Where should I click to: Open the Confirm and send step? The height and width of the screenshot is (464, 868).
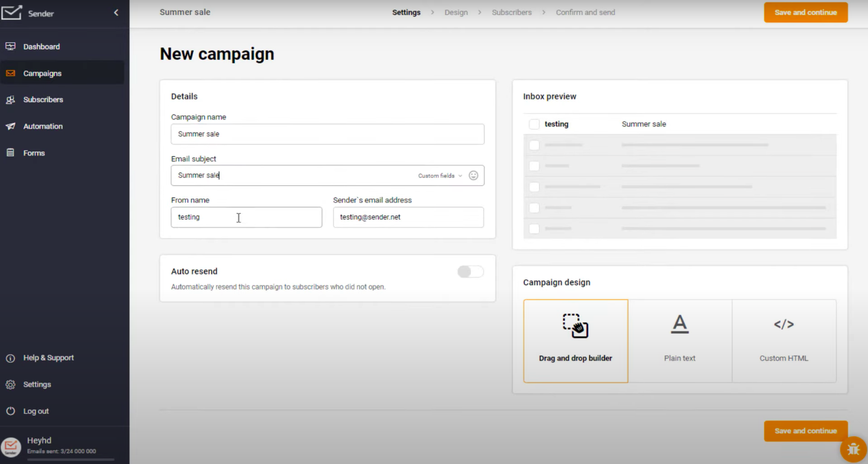coord(585,12)
